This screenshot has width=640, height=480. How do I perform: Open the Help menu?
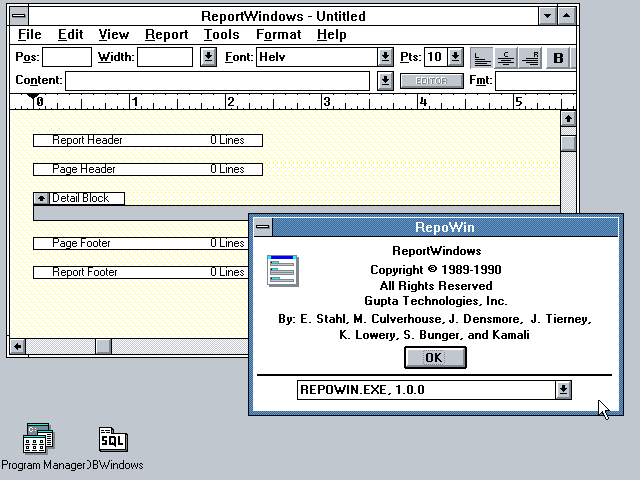point(331,35)
